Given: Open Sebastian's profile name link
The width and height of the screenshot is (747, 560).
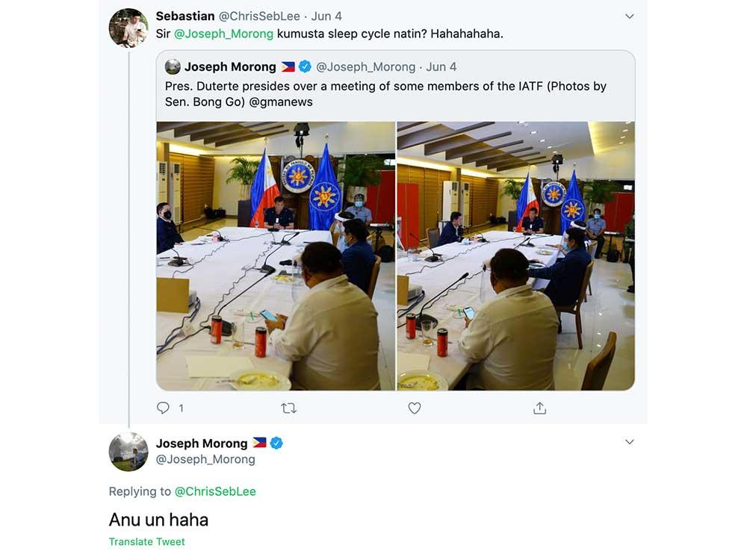Looking at the screenshot, I should pyautogui.click(x=185, y=16).
